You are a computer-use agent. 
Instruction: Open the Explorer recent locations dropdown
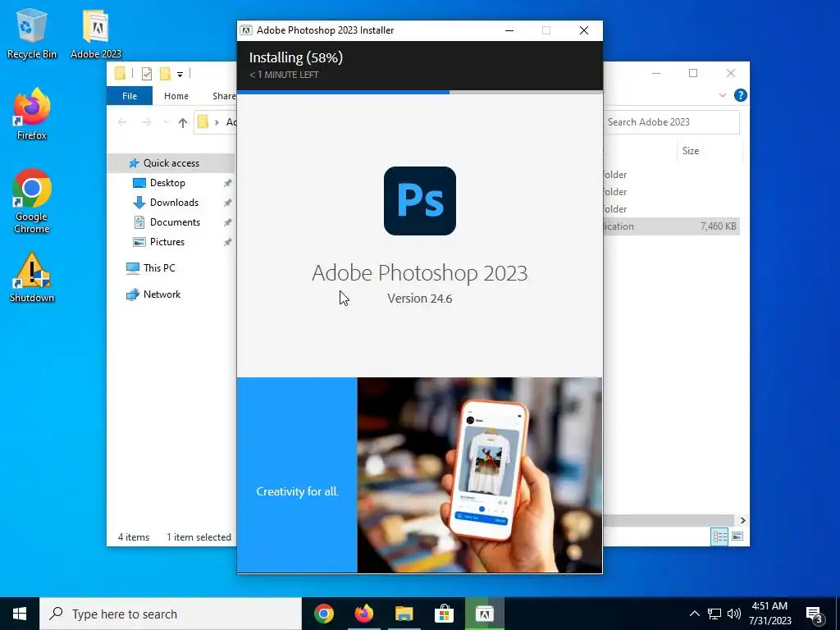[x=166, y=123]
